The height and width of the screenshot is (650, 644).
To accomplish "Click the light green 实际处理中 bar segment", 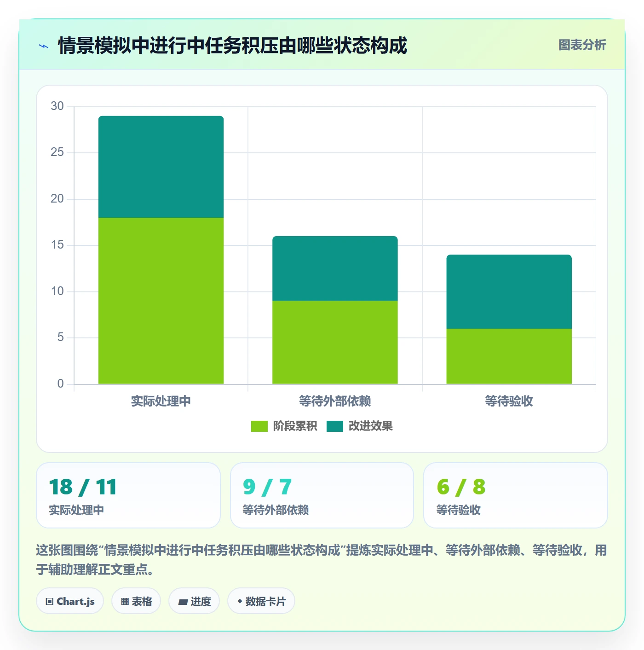I will pos(161,301).
